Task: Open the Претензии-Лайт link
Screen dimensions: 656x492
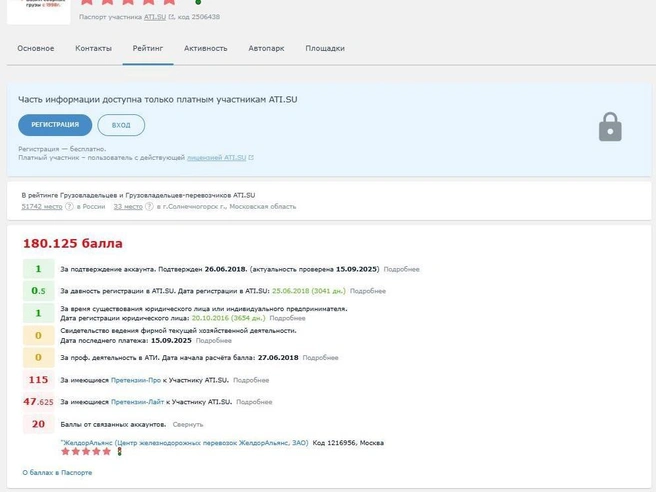Action: tap(137, 402)
